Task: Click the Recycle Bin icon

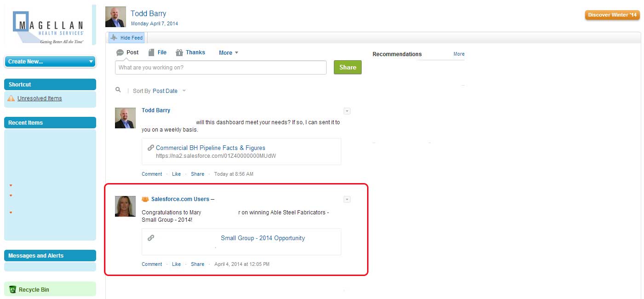Action: pyautogui.click(x=13, y=290)
